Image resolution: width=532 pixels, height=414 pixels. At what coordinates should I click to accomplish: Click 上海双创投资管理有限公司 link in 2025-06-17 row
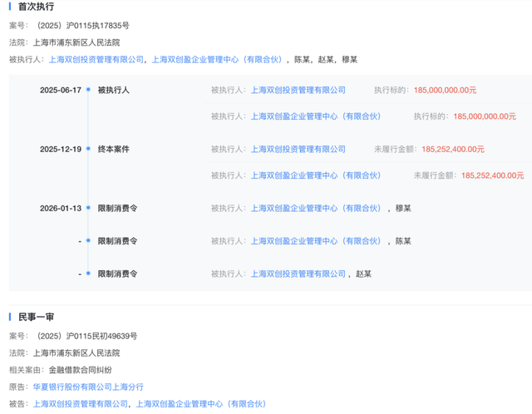(x=298, y=91)
